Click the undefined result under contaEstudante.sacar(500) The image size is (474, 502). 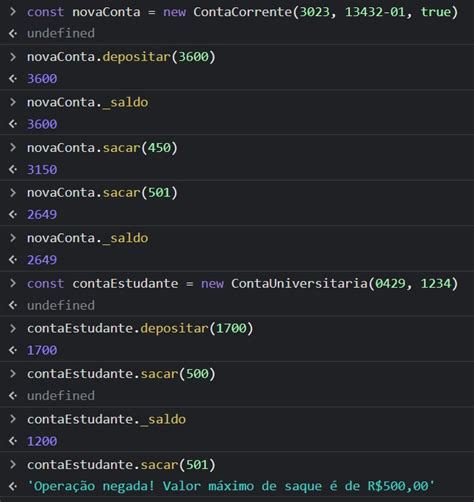pyautogui.click(x=61, y=396)
